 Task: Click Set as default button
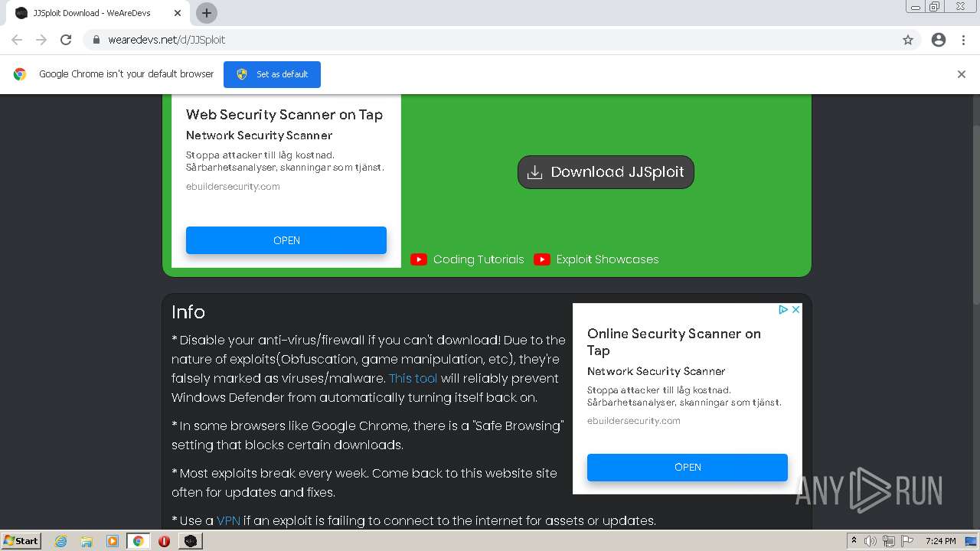[272, 74]
